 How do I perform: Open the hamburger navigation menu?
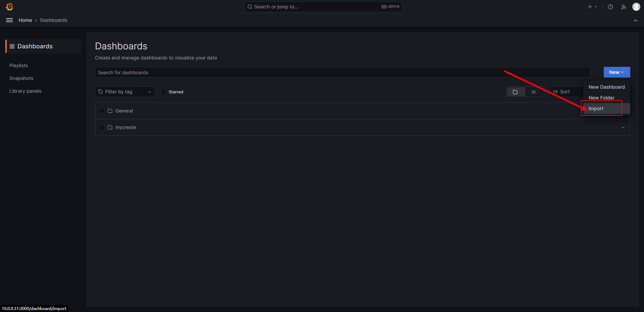click(9, 20)
